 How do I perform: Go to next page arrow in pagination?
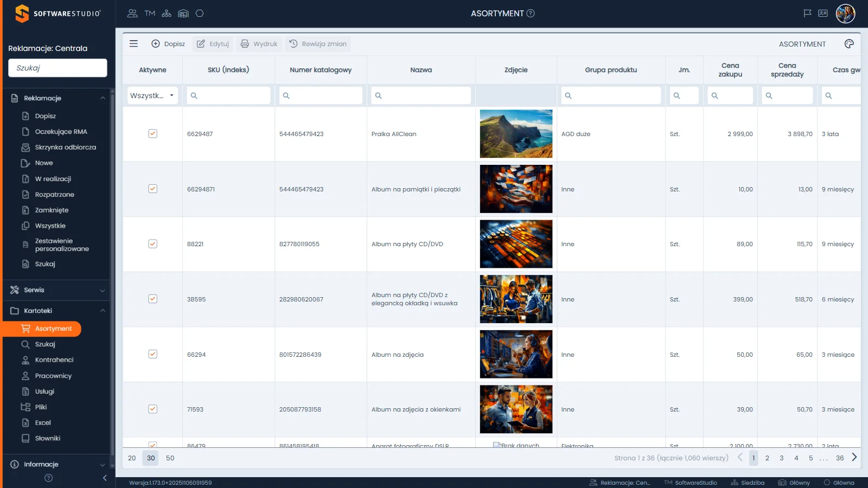coord(854,457)
